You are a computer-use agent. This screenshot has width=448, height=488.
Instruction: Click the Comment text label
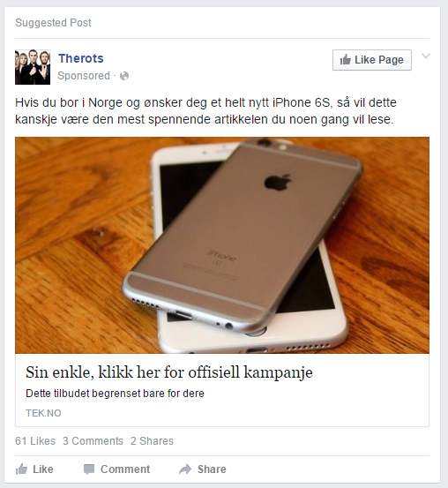125,469
